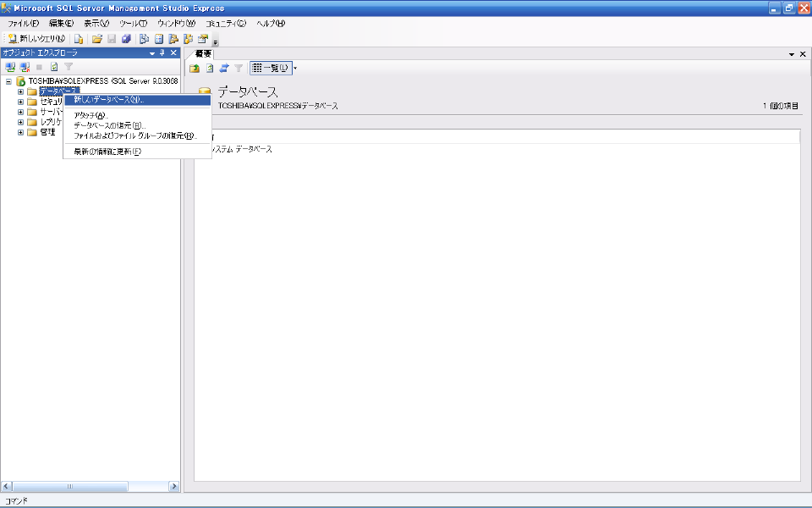Click the Object Explorer horizontal scrollbar thumb
This screenshot has height=508, width=812.
[70, 486]
